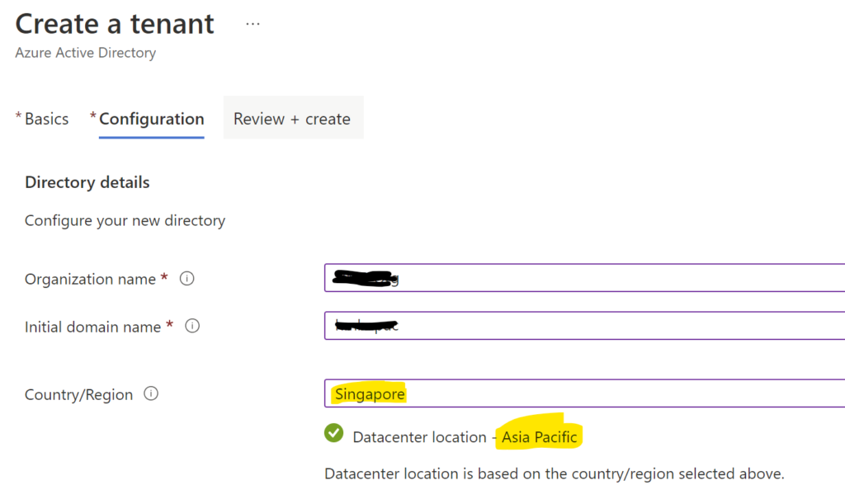Viewport: 845px width, 504px height.
Task: Click the Organization name label
Action: click(x=90, y=280)
